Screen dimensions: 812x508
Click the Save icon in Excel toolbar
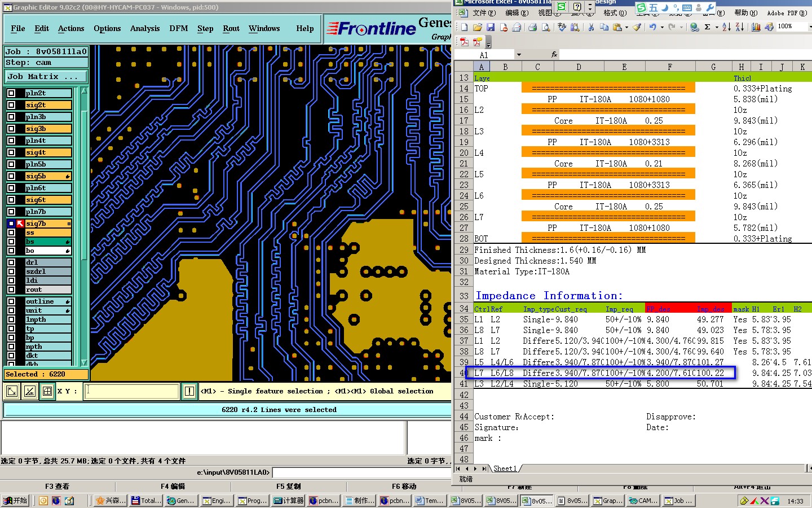click(491, 27)
